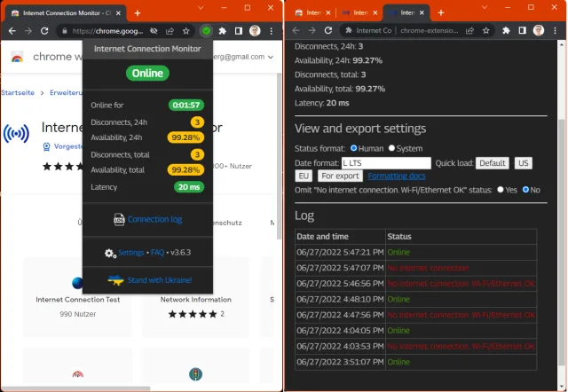Click the For export button
This screenshot has height=392, width=568.
click(340, 176)
